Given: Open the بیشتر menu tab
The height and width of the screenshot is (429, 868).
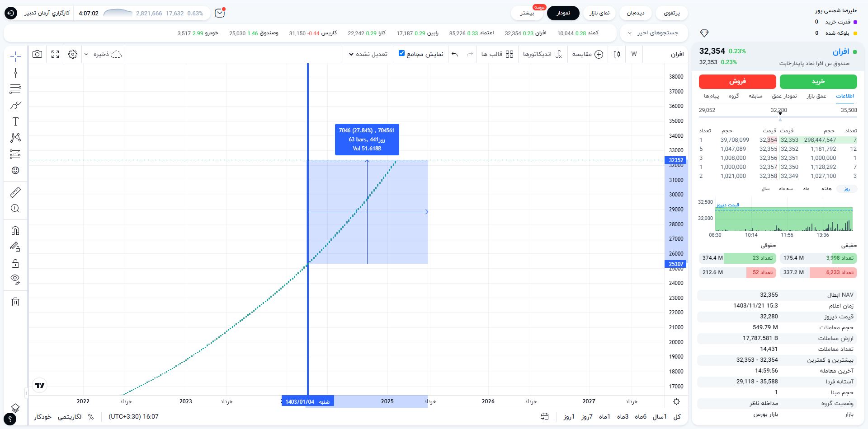Looking at the screenshot, I should click(x=527, y=13).
